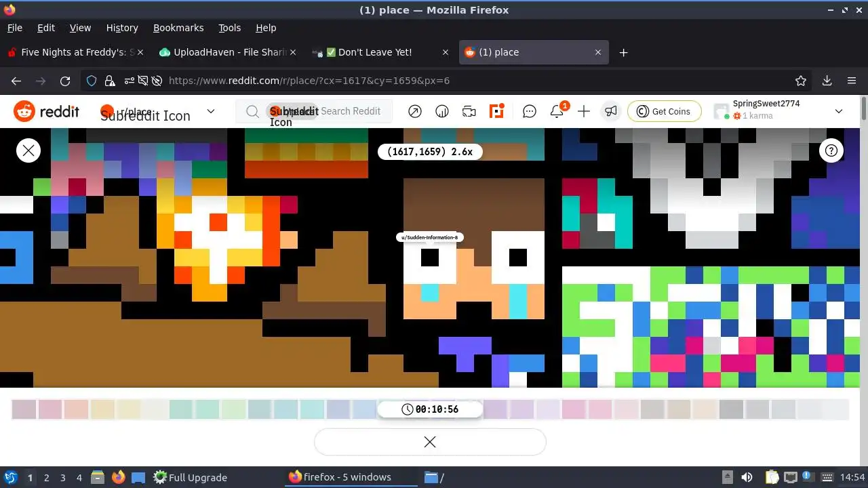Go to Reddit home via the reddit logo

46,111
